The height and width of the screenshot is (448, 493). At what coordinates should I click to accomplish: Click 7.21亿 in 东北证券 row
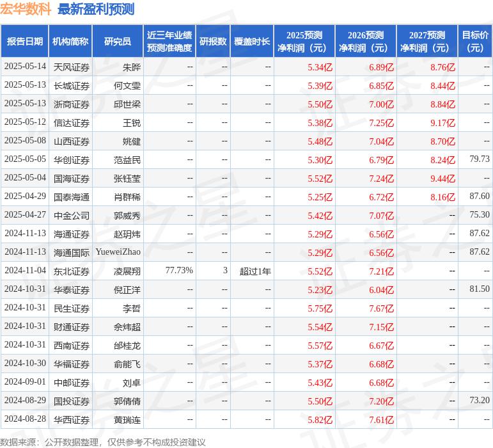point(381,271)
